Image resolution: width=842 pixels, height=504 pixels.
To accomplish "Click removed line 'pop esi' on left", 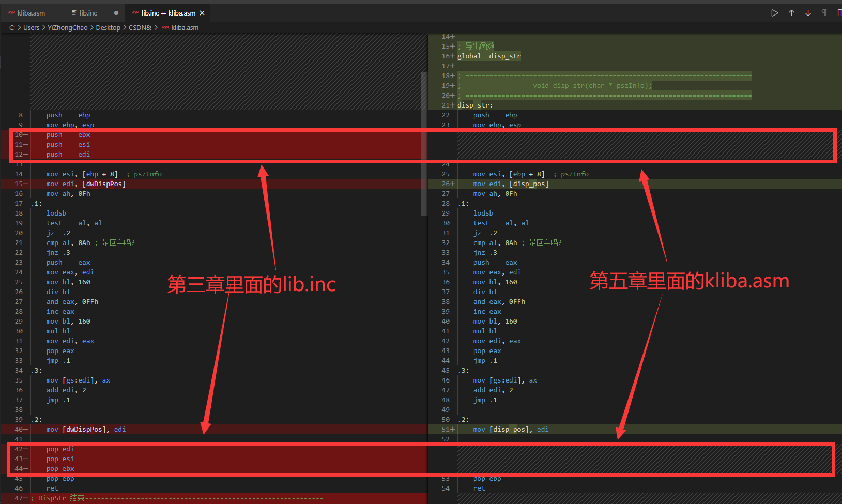I will click(60, 459).
